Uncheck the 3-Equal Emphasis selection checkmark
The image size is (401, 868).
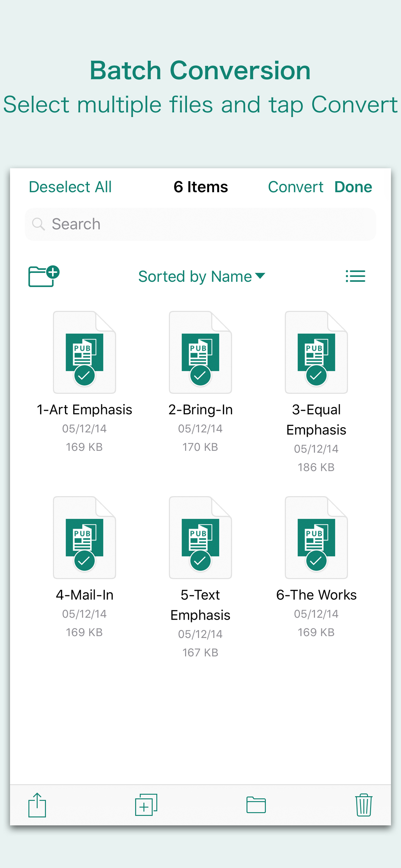coord(316,375)
